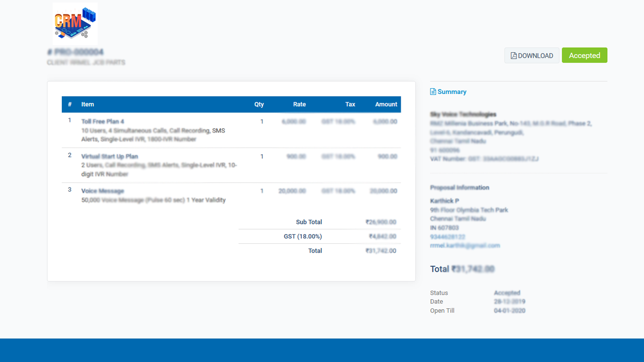Click the Item column header

pyautogui.click(x=88, y=105)
